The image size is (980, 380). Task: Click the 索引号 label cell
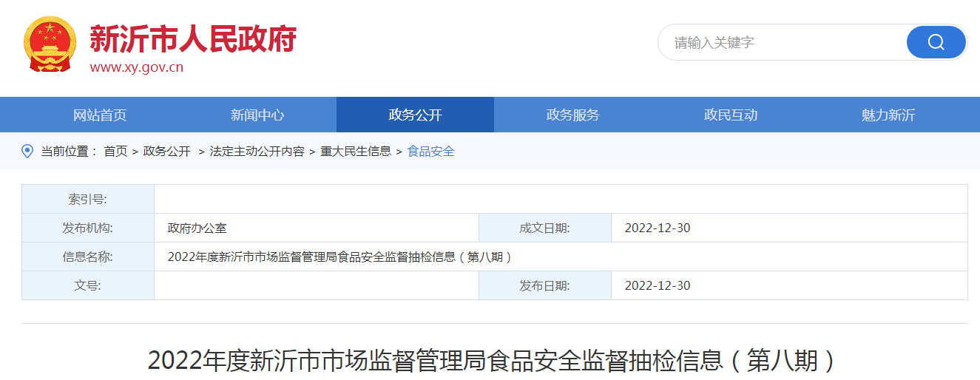(88, 199)
